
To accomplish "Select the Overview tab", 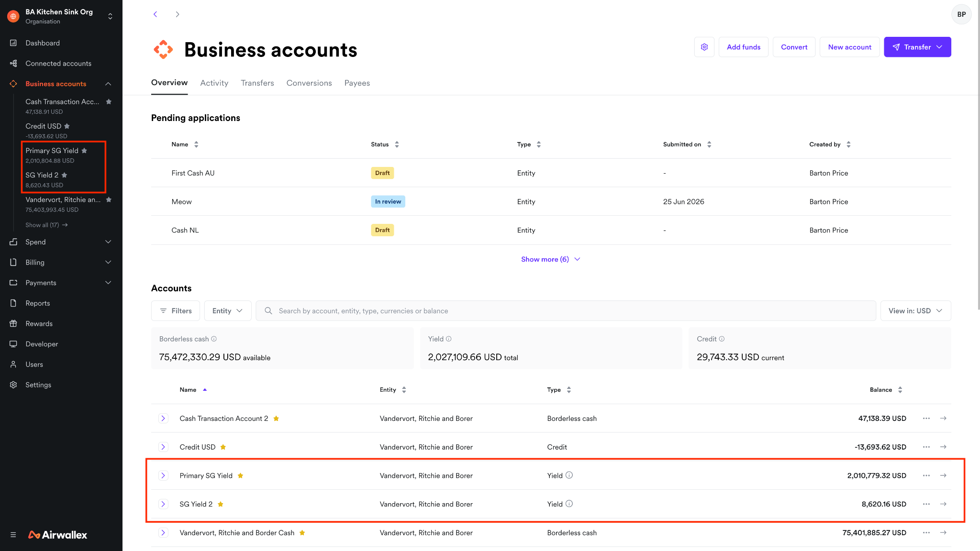I will tap(169, 83).
